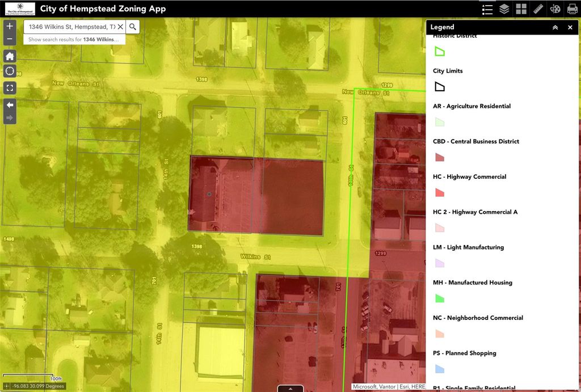Close the Legend panel

click(570, 27)
